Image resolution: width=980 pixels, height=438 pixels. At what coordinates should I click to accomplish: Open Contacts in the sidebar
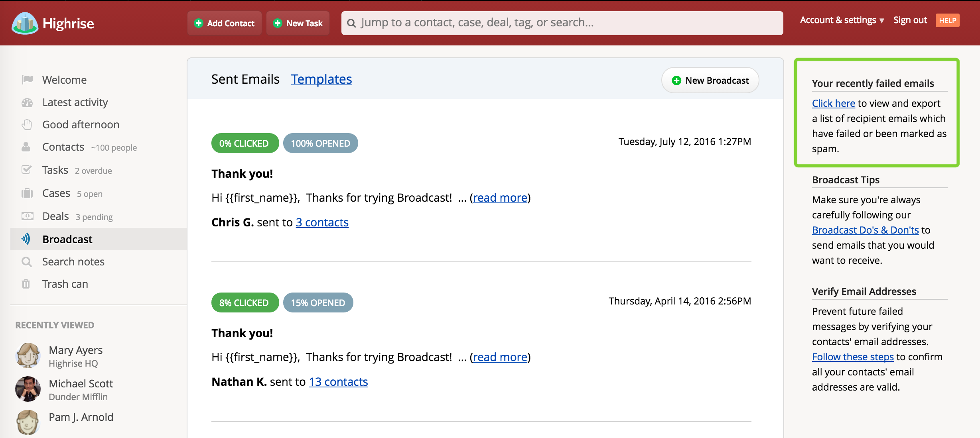63,147
